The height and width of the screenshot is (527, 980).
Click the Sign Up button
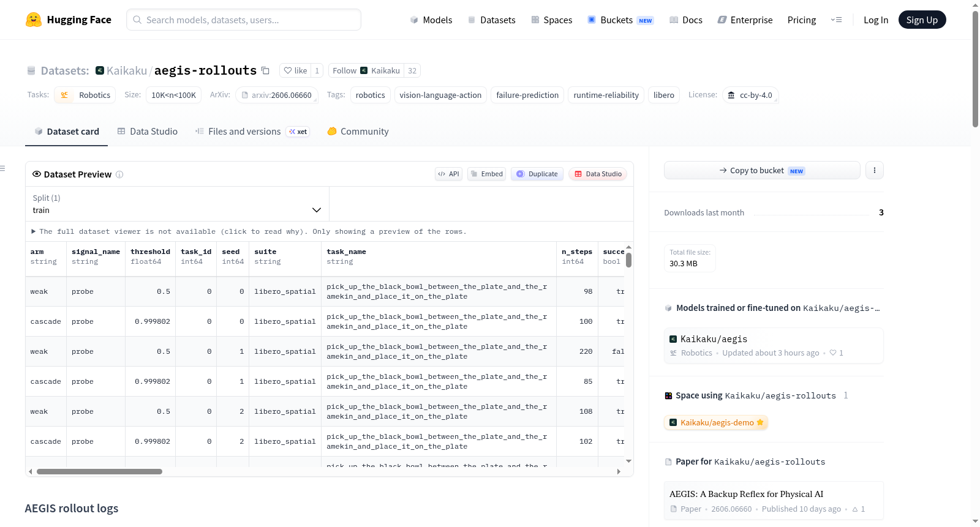tap(922, 20)
